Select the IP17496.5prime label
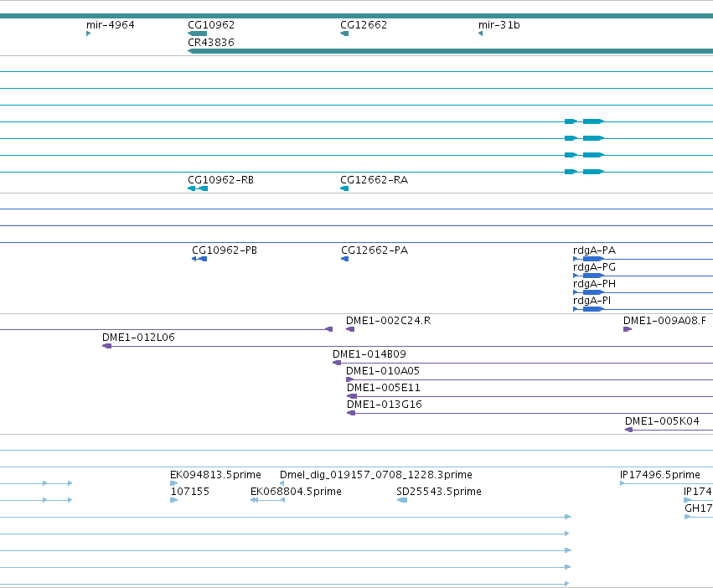Viewport: 713px width, 588px height. [660, 475]
